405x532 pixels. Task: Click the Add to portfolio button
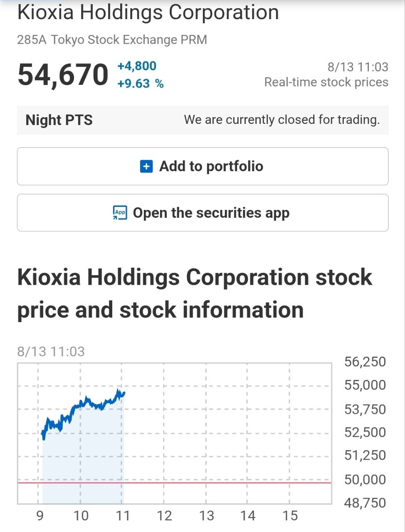click(x=202, y=166)
